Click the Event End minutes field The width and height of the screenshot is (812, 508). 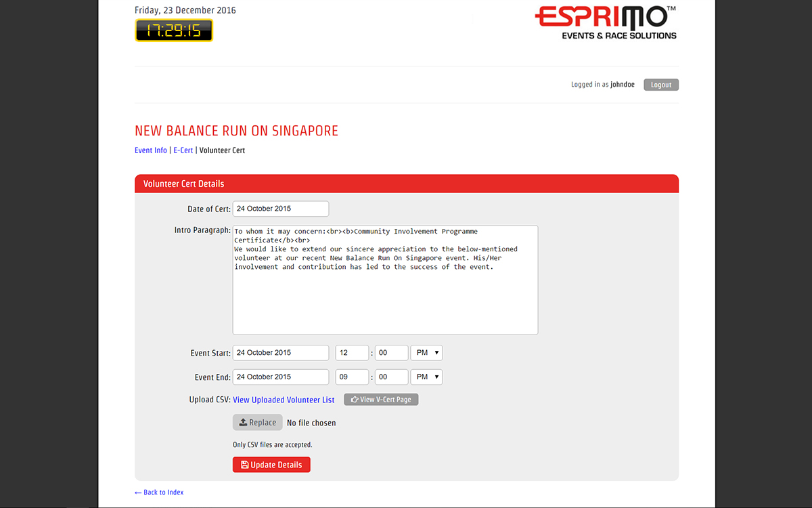coord(392,377)
